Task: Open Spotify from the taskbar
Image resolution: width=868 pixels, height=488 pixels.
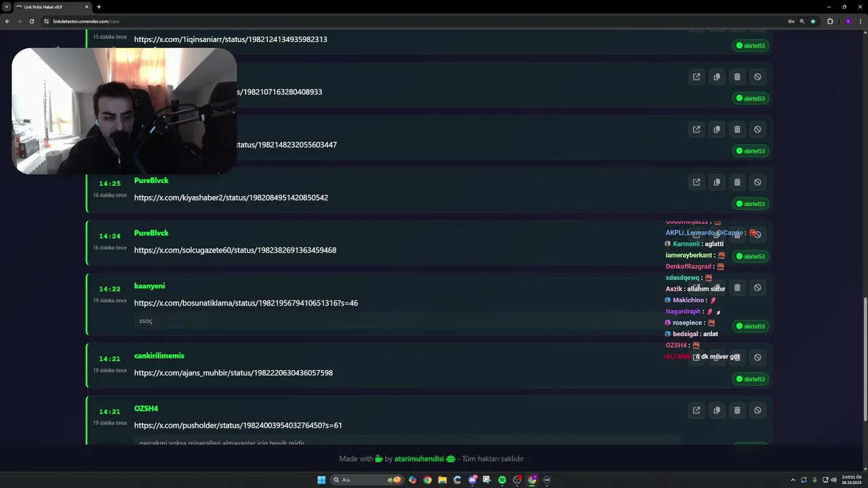Action: pos(502,480)
